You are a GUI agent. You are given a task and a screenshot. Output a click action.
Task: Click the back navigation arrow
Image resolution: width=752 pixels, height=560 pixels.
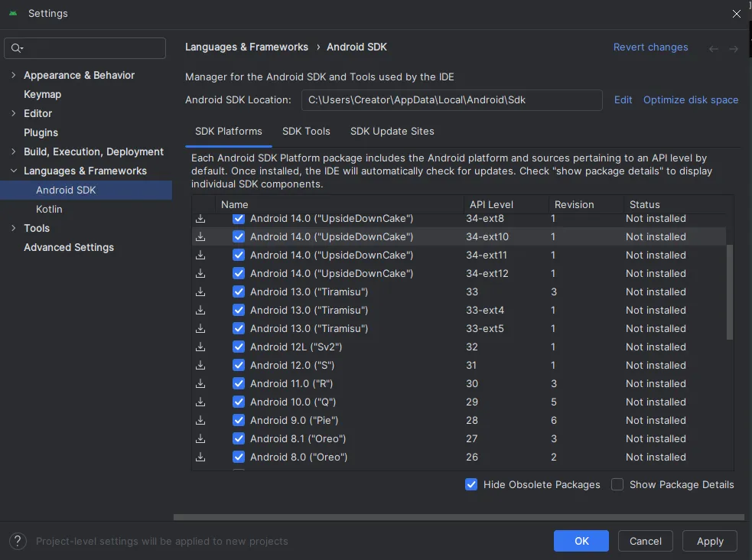pyautogui.click(x=713, y=48)
